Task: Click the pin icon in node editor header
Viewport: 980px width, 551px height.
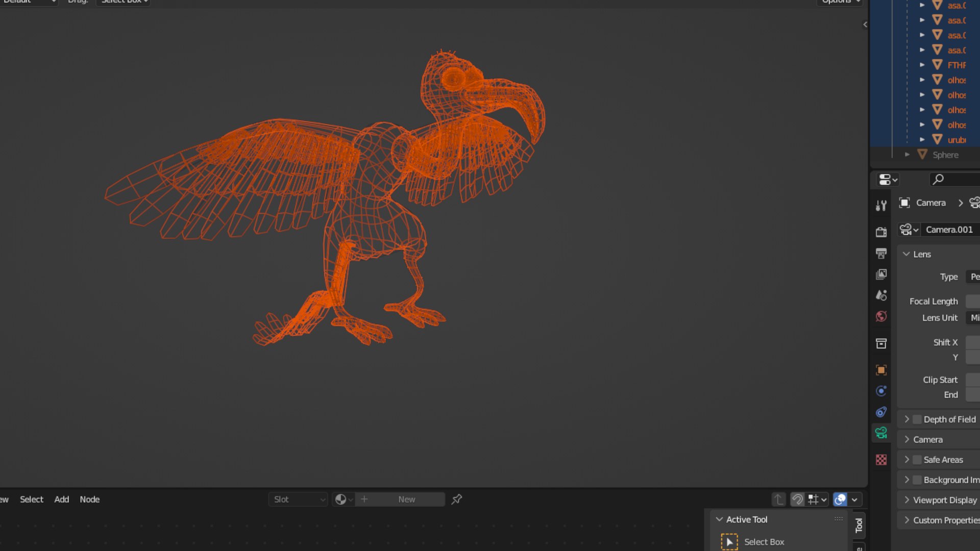Action: [x=457, y=499]
